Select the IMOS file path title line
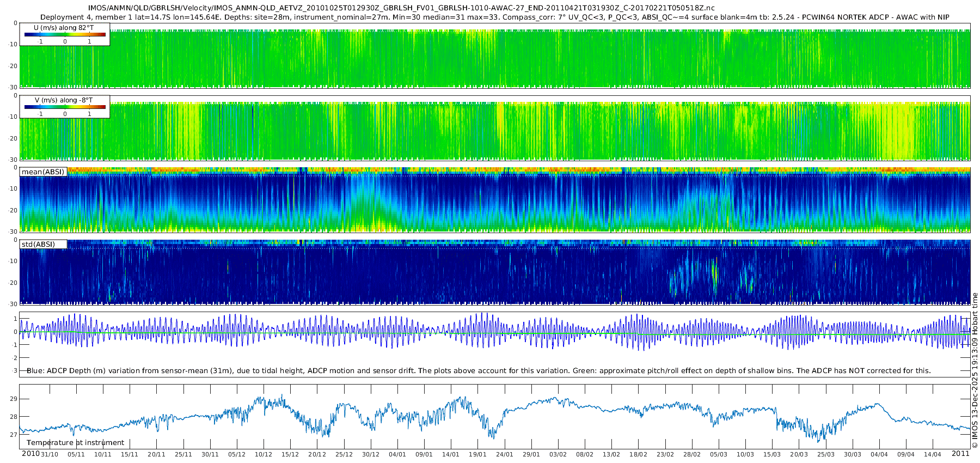 [402, 8]
